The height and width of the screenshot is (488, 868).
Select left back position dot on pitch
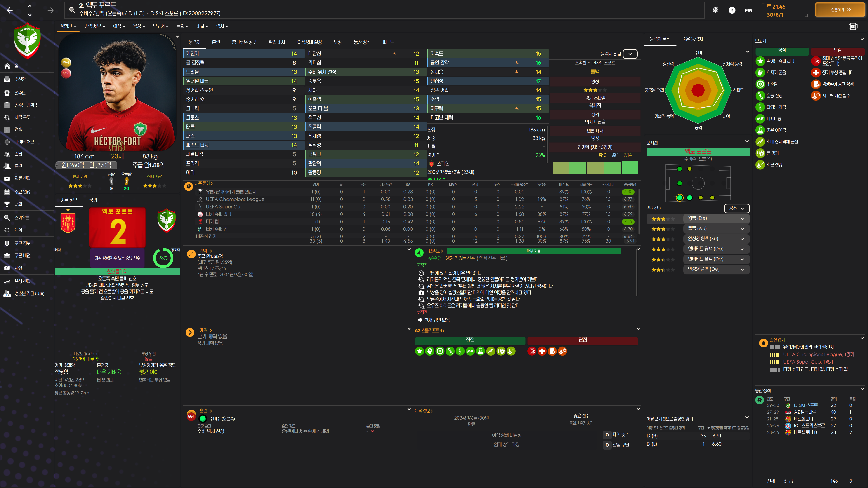(679, 169)
